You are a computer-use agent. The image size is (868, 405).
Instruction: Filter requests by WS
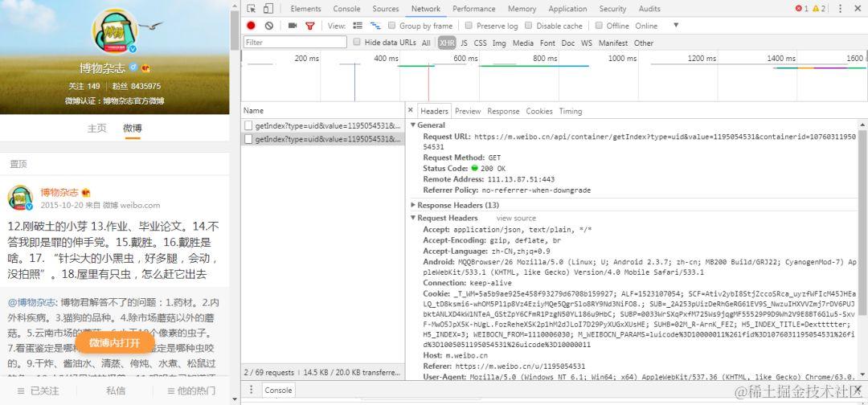[x=586, y=43]
